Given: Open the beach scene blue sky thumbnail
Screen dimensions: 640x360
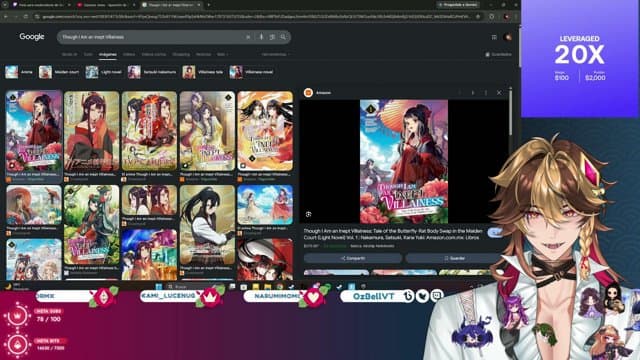Looking at the screenshot, I should (265, 205).
